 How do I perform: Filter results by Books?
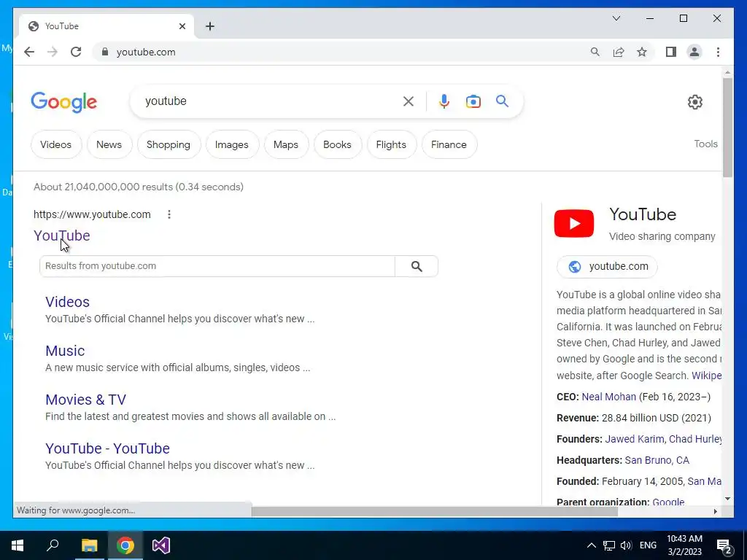click(337, 145)
